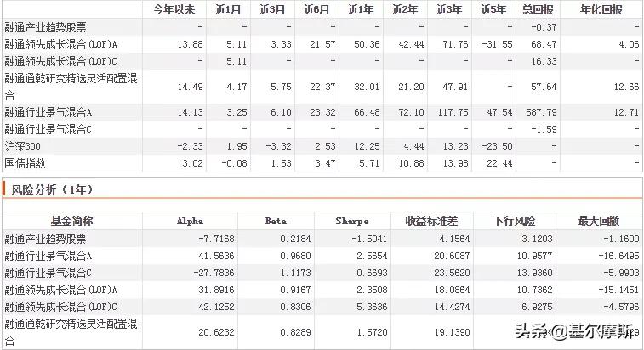
Task: Select the 国债指数 benchmark row label
Action: [25, 163]
